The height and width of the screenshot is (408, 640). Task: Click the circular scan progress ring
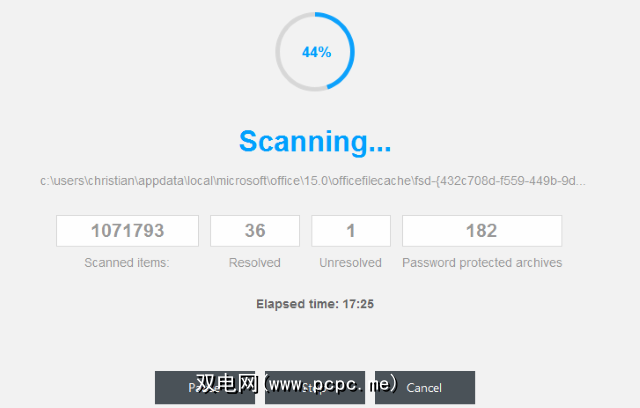click(315, 52)
